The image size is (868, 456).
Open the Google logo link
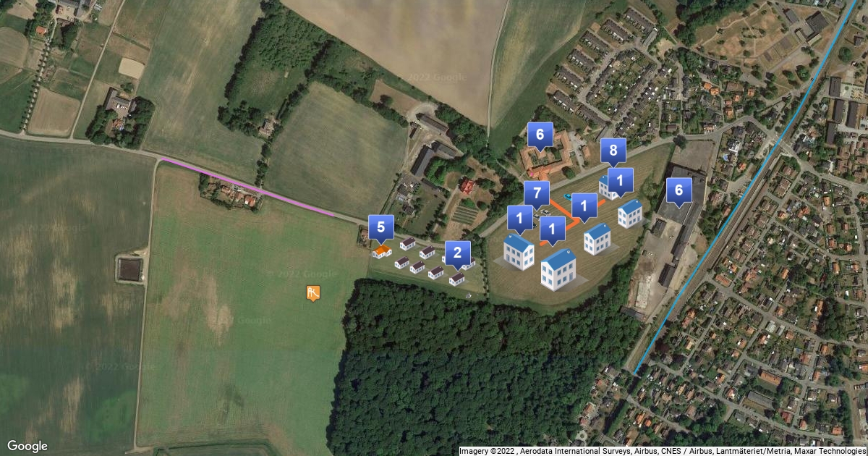click(27, 446)
